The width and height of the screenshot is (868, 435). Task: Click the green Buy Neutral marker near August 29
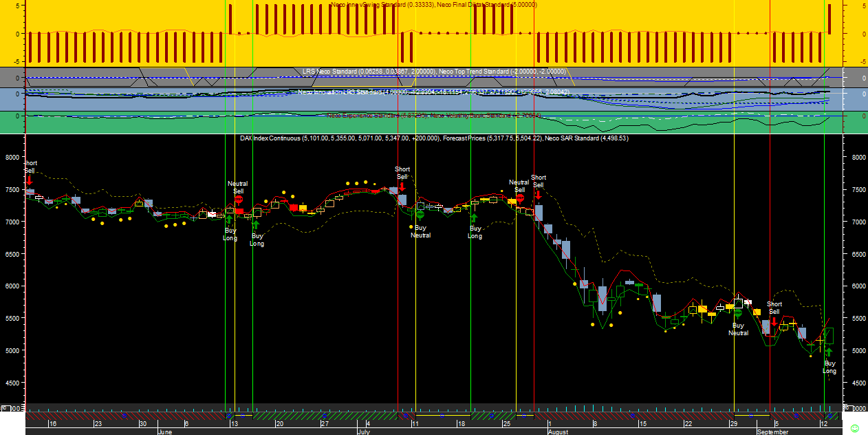point(738,314)
